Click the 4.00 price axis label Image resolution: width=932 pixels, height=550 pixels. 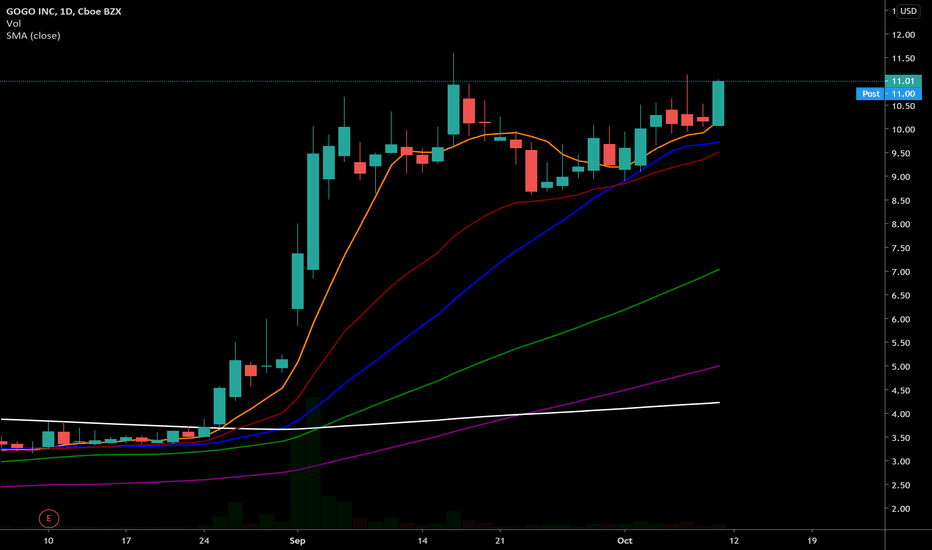(901, 414)
